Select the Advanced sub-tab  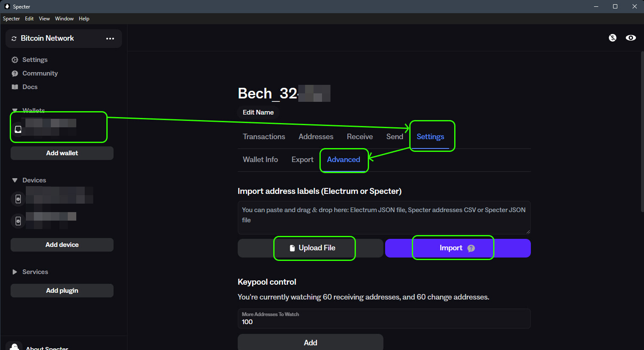[x=344, y=160]
